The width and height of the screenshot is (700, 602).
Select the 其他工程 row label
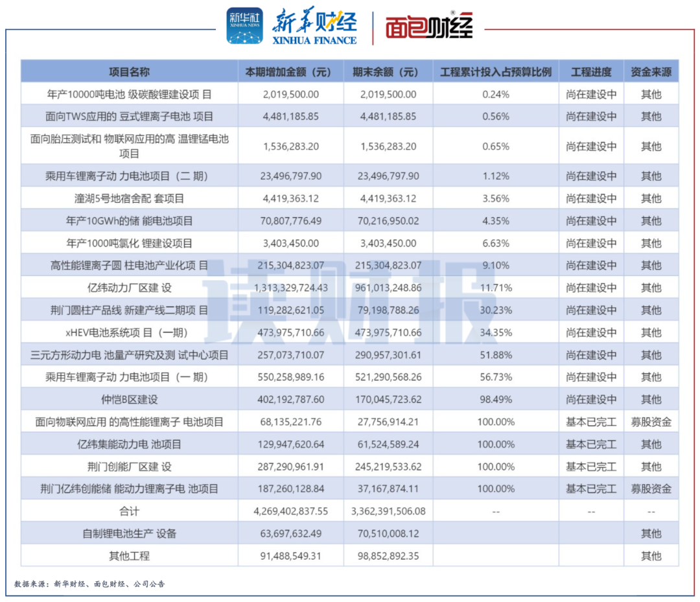tap(129, 556)
